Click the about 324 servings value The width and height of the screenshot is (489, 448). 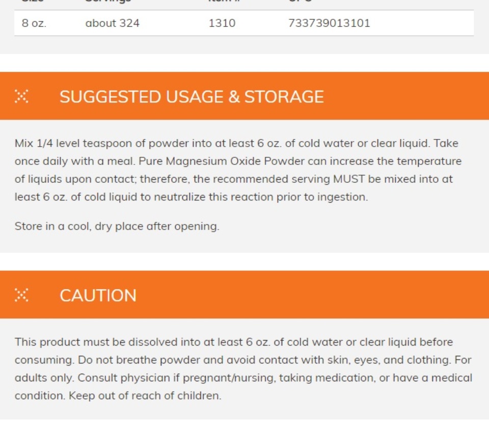click(112, 23)
